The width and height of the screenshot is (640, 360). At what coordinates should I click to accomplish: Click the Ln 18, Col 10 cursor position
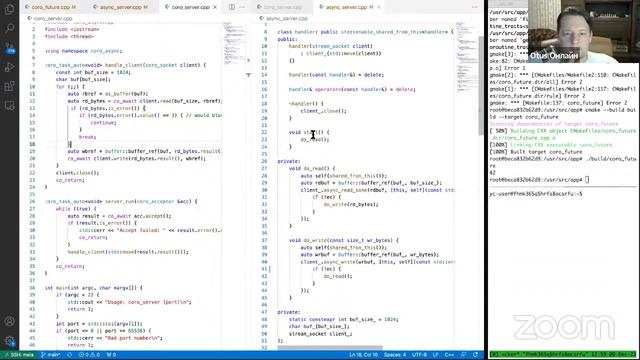364,355
